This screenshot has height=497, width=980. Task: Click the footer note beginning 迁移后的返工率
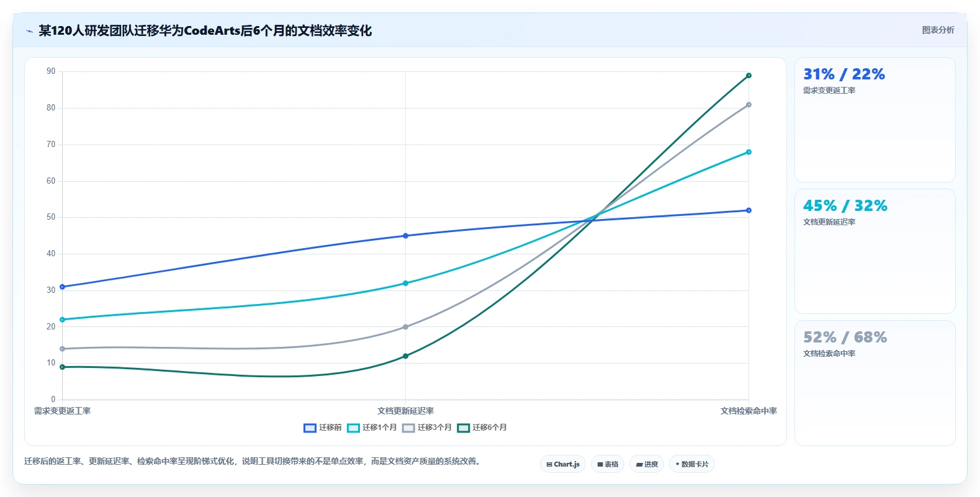(x=253, y=461)
